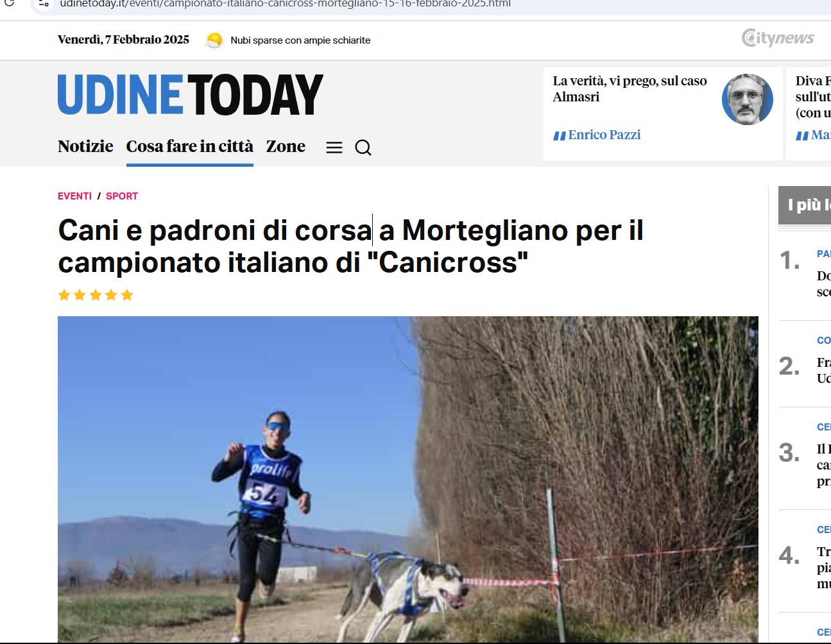Click the UdineToday logo
Screen dimensions: 831x644
point(191,94)
